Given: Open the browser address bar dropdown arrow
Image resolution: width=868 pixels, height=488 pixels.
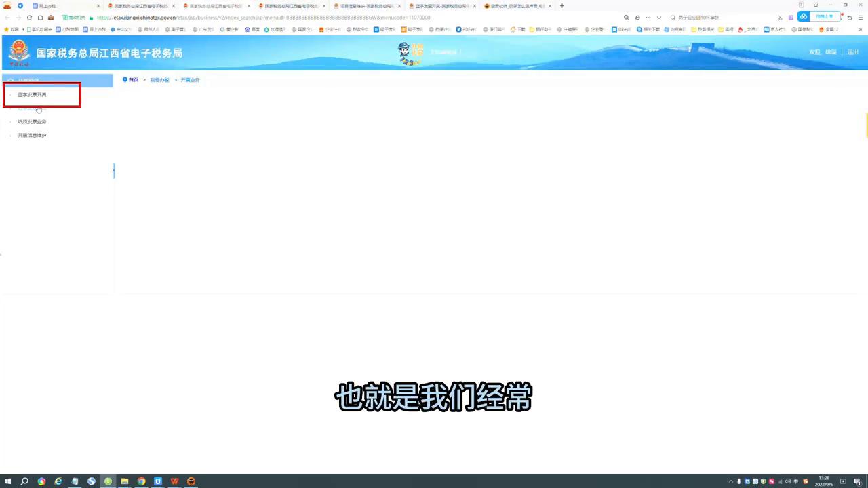Looking at the screenshot, I should [x=658, y=18].
